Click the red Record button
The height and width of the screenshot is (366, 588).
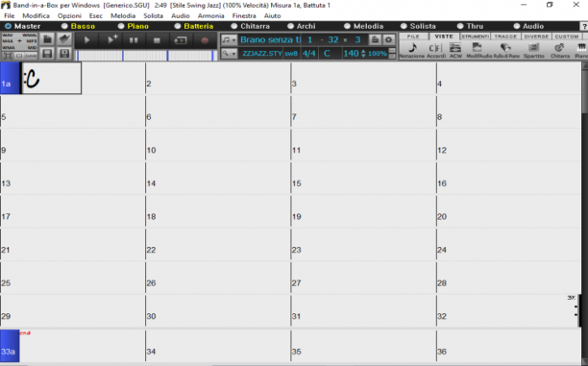(x=205, y=40)
